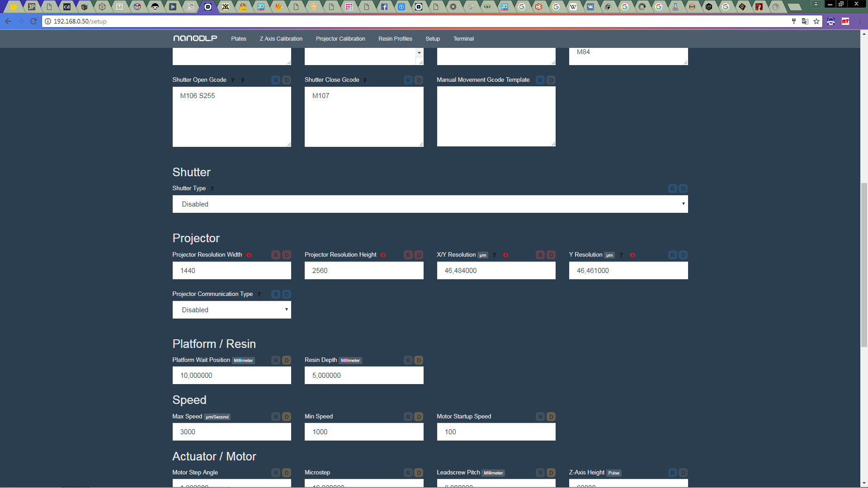This screenshot has height=488, width=868.
Task: Click red restart icon next to Y Resolution
Action: coord(632,255)
